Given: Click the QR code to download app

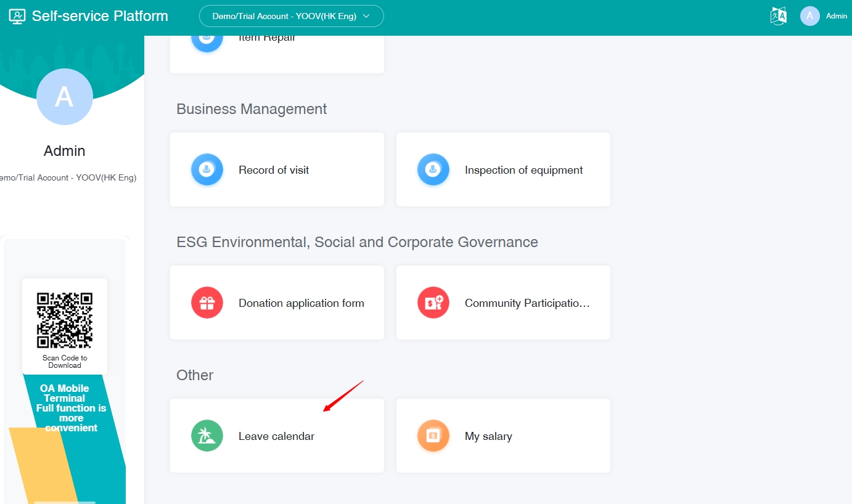Looking at the screenshot, I should [65, 320].
